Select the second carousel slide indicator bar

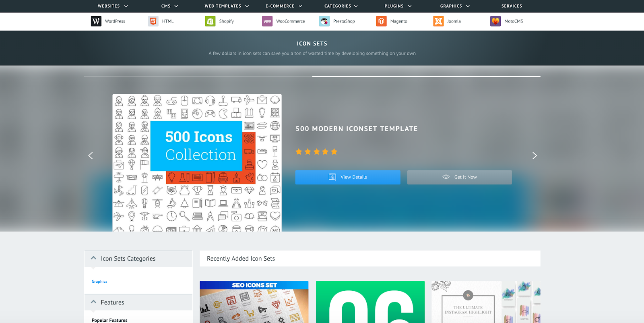(426, 77)
